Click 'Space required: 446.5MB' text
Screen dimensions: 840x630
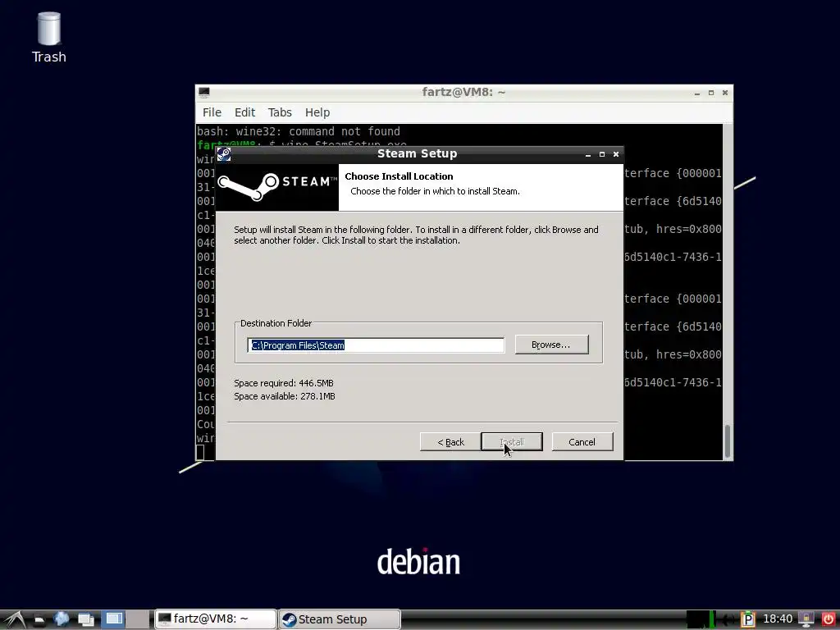283,383
